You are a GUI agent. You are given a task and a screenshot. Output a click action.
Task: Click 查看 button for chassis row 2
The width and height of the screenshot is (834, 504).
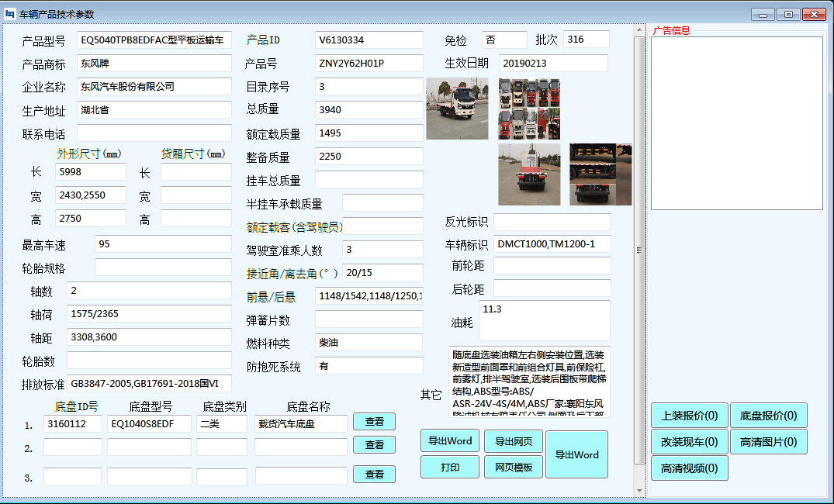coord(374,444)
